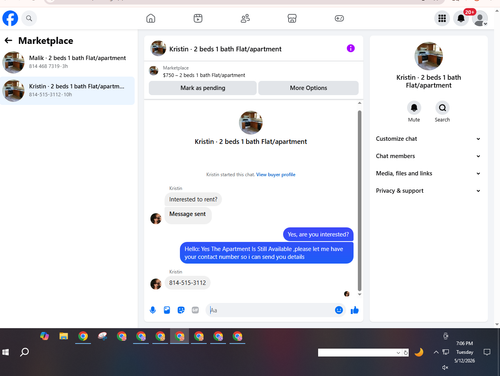Open the Friends tab
Image resolution: width=500 pixels, height=376 pixels.
click(x=245, y=18)
